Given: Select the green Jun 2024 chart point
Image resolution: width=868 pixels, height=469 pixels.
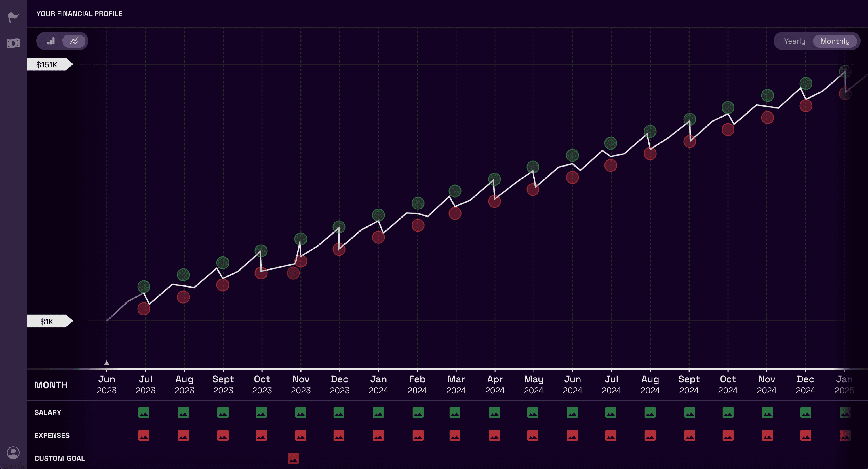Looking at the screenshot, I should 572,156.
